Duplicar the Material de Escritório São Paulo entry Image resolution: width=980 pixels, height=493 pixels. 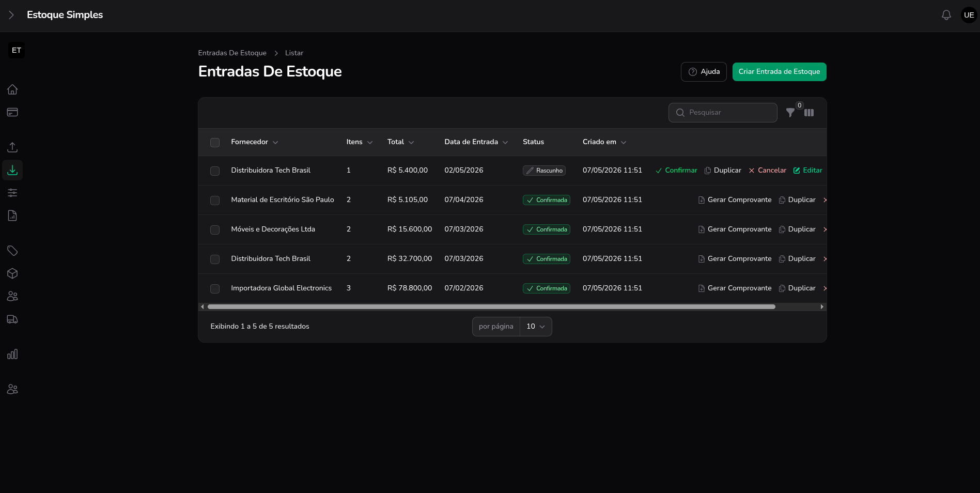pyautogui.click(x=797, y=200)
